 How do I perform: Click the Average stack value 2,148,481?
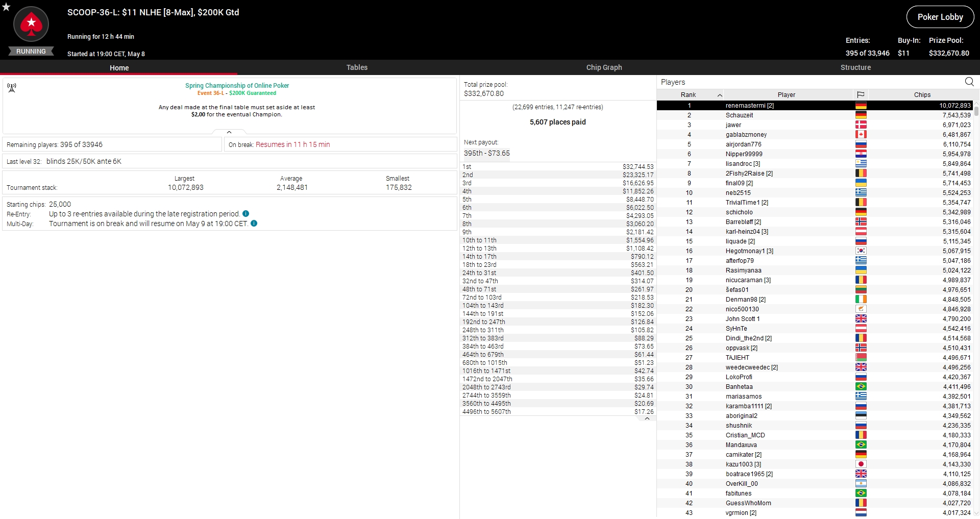pyautogui.click(x=292, y=187)
